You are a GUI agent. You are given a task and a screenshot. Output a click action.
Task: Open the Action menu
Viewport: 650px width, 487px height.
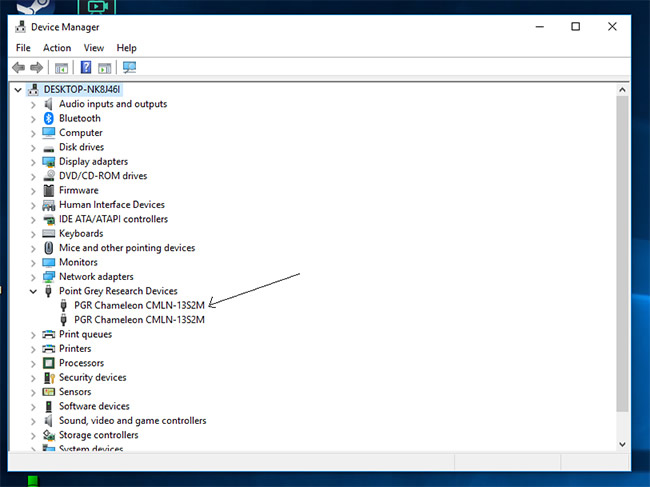point(57,47)
